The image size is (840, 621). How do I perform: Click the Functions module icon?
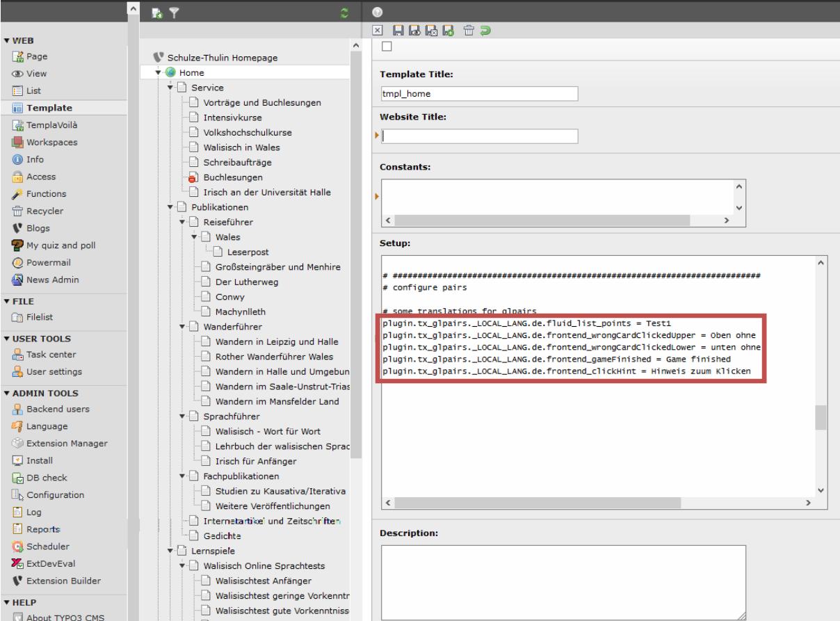19,194
